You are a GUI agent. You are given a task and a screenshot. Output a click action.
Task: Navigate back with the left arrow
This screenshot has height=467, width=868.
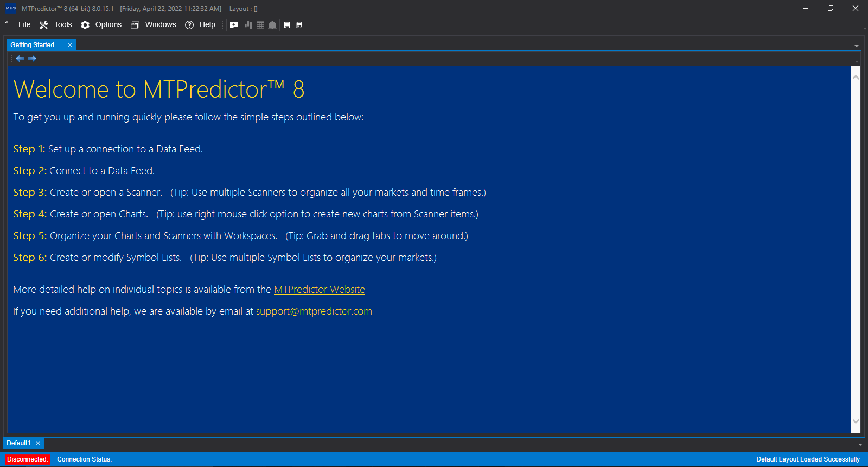click(20, 59)
